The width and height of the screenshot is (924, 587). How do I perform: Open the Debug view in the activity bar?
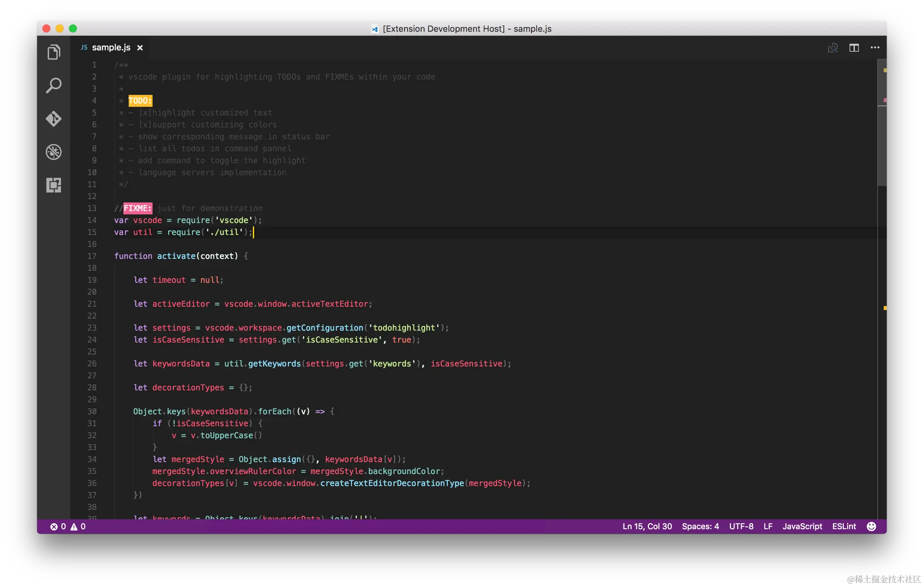[x=54, y=152]
